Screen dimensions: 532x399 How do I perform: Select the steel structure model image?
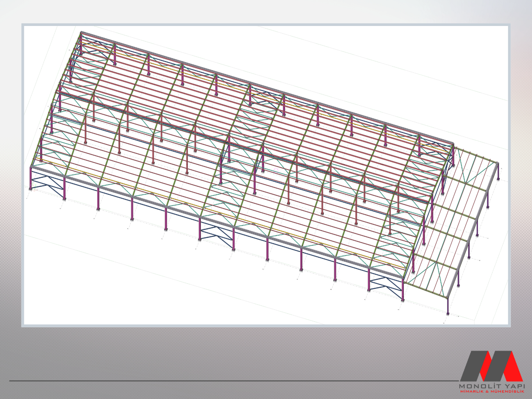point(266,175)
